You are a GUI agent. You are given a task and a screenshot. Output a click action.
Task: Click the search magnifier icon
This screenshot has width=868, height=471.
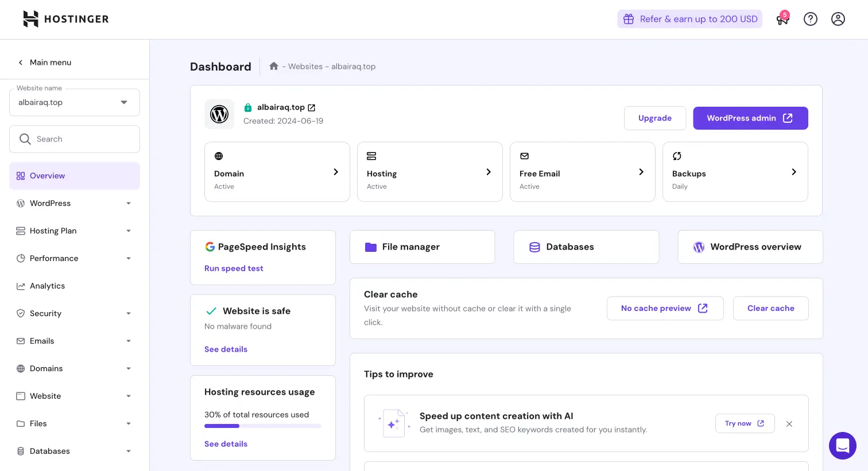(25, 139)
